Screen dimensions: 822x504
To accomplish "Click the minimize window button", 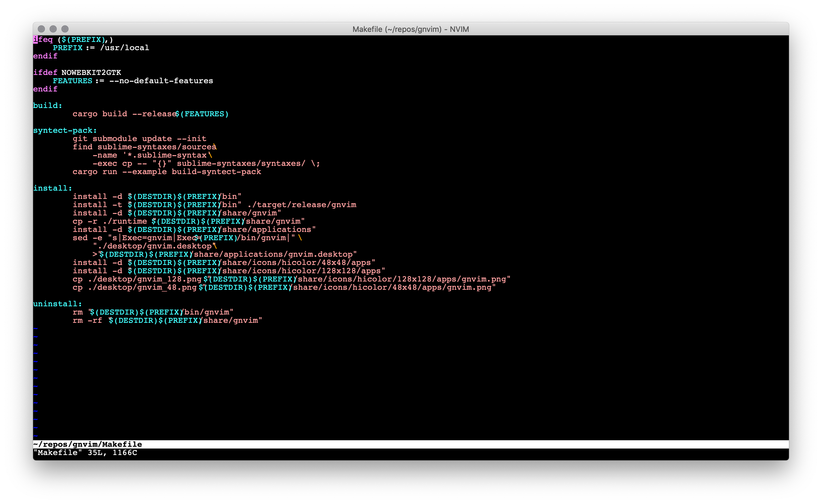I will click(53, 29).
